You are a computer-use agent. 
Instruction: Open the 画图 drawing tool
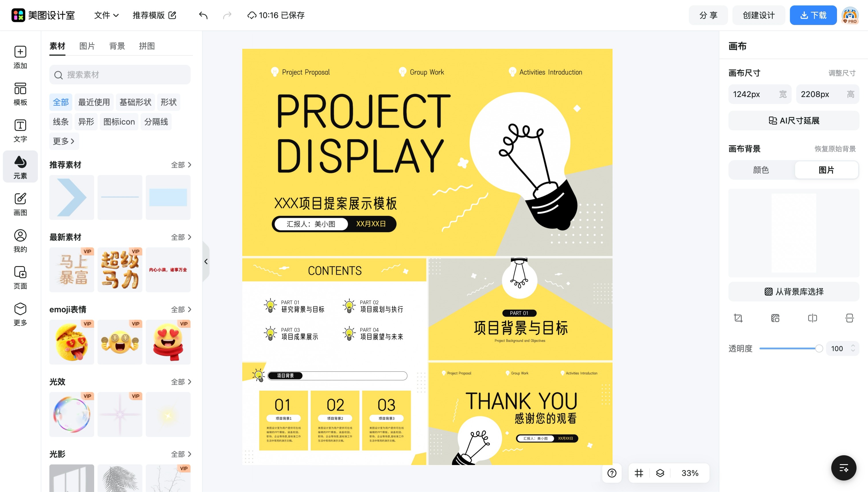pyautogui.click(x=20, y=204)
